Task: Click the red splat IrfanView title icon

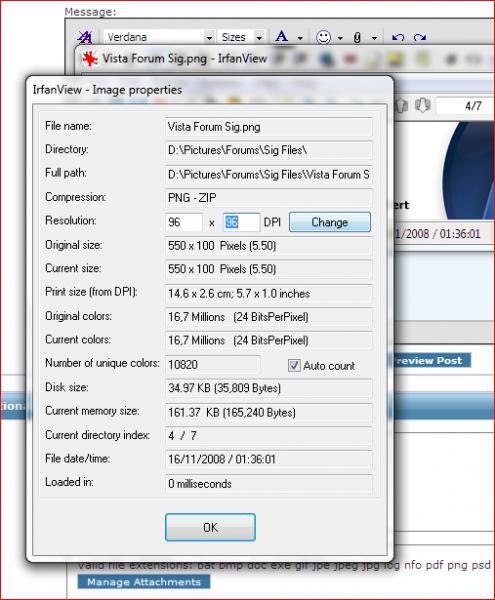Action: [90, 59]
